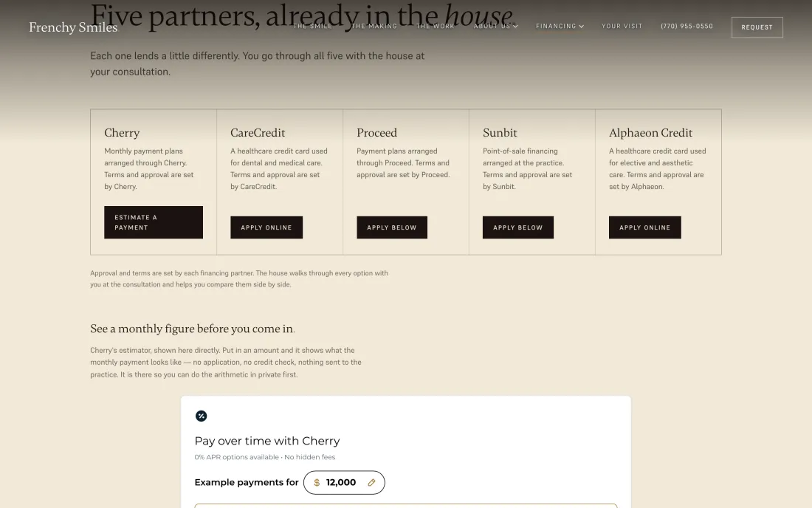The width and height of the screenshot is (812, 508).
Task: Open the Financing menu label
Action: coord(556,26)
